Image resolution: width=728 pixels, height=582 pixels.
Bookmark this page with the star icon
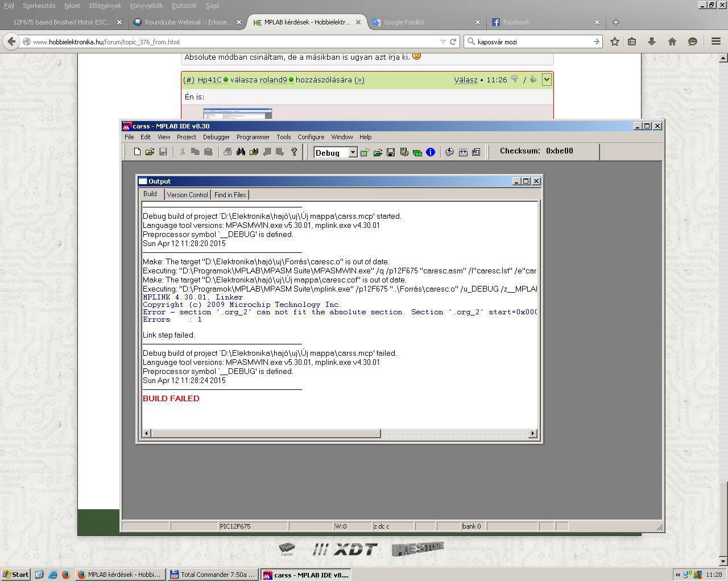[x=615, y=41]
